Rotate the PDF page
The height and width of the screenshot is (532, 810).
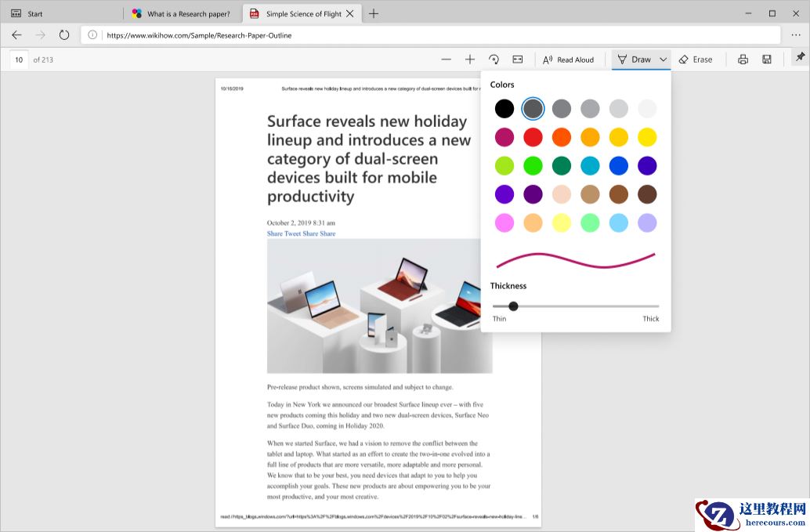494,60
